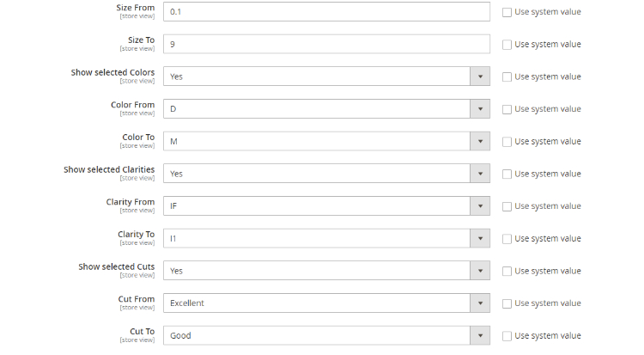Check system value box for Color To
The height and width of the screenshot is (355, 644).
(507, 142)
